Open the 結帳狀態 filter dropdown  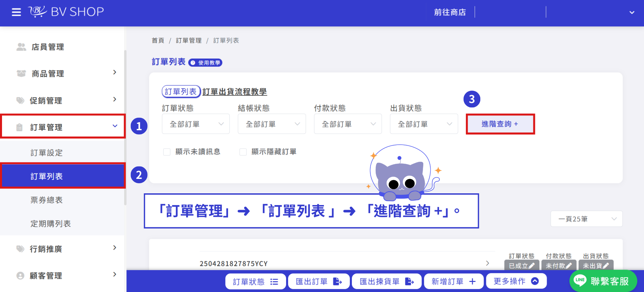click(272, 124)
